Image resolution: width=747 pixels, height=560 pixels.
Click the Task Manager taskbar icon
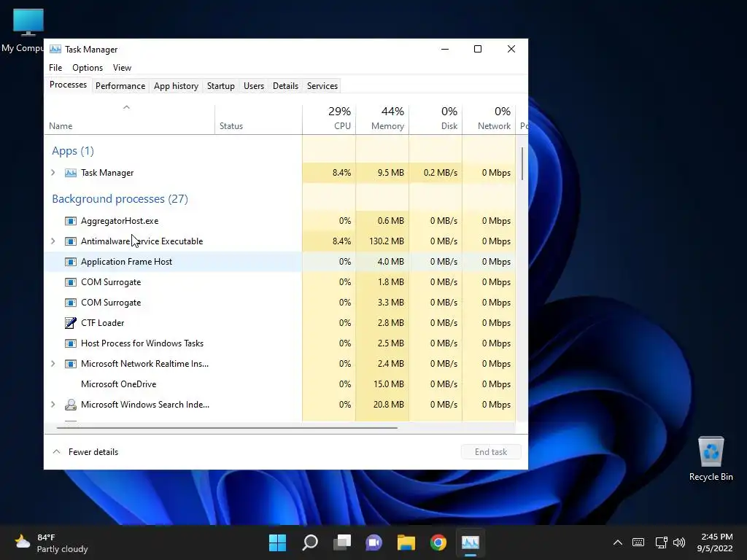click(x=471, y=542)
